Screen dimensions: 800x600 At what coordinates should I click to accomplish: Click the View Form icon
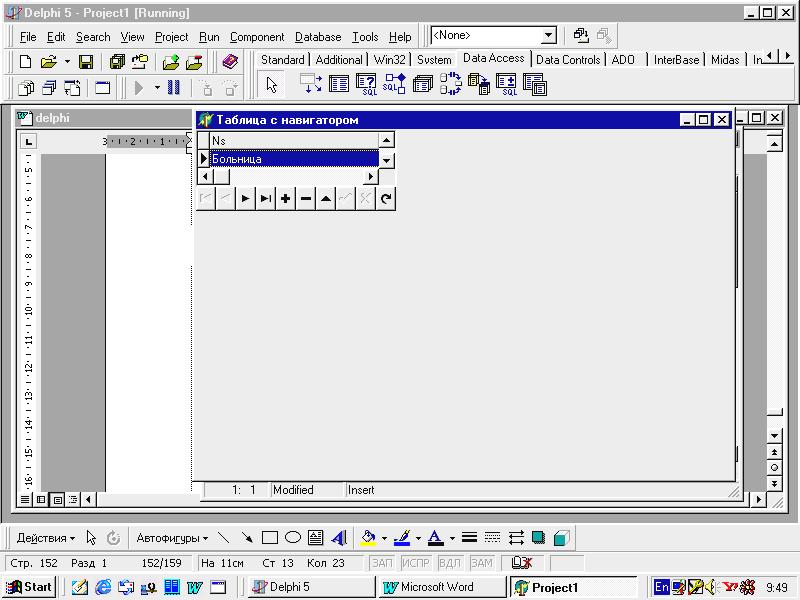(49, 88)
